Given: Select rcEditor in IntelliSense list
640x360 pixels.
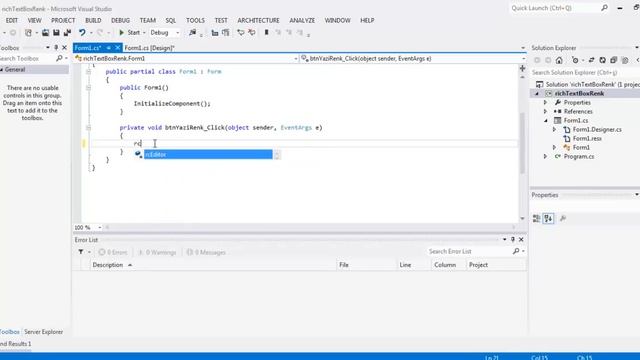Looking at the screenshot, I should [208, 154].
